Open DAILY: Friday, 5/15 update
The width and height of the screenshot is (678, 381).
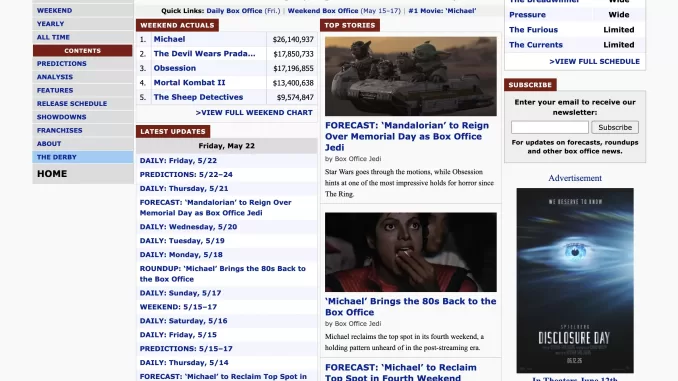[x=178, y=335]
